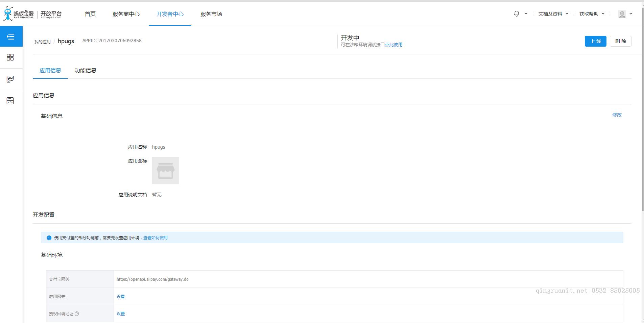Click the 我的应用 breadcrumb link

(43, 42)
